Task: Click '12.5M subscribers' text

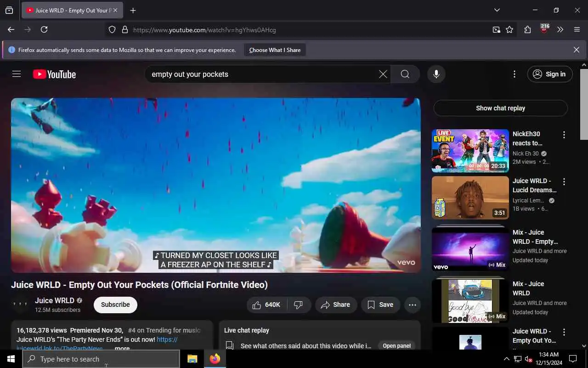Action: point(57,310)
